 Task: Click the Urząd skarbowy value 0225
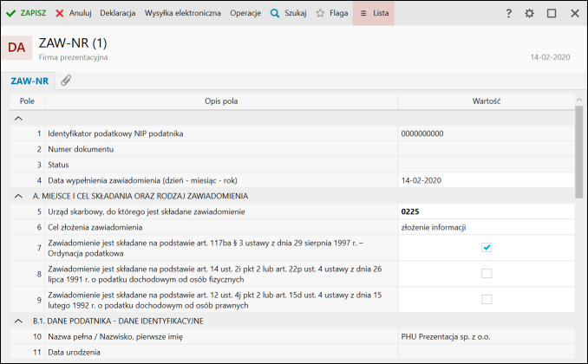coord(410,211)
